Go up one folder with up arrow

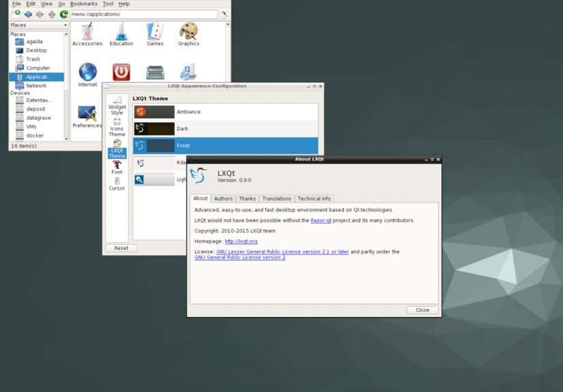coord(52,14)
